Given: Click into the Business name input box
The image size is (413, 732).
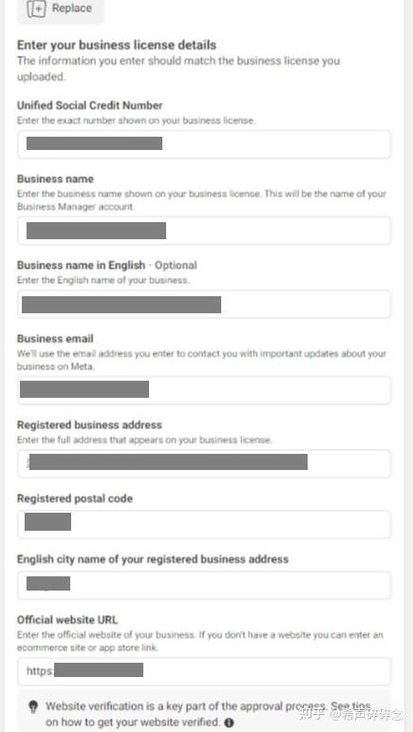Looking at the screenshot, I should (x=204, y=231).
